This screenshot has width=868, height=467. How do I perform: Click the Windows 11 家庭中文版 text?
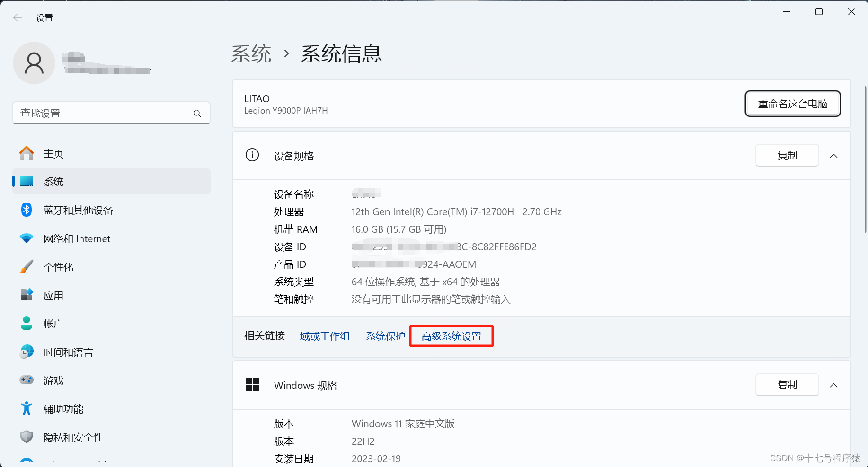tap(403, 424)
